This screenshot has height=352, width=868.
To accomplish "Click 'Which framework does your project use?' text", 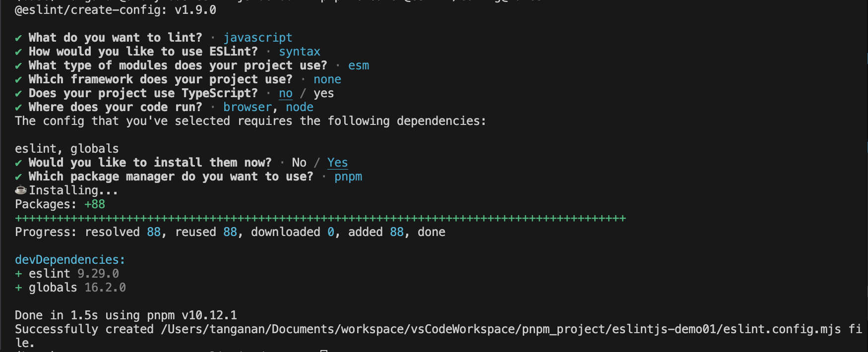I will 161,79.
